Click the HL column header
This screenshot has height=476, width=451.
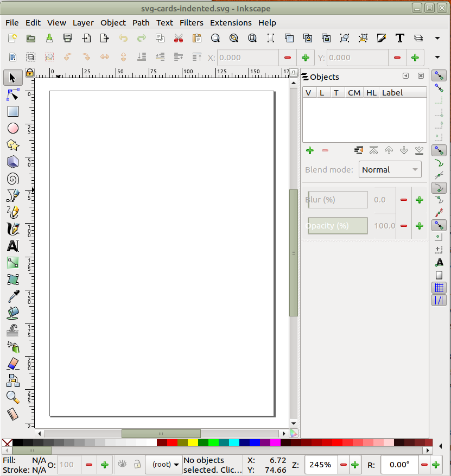point(371,93)
